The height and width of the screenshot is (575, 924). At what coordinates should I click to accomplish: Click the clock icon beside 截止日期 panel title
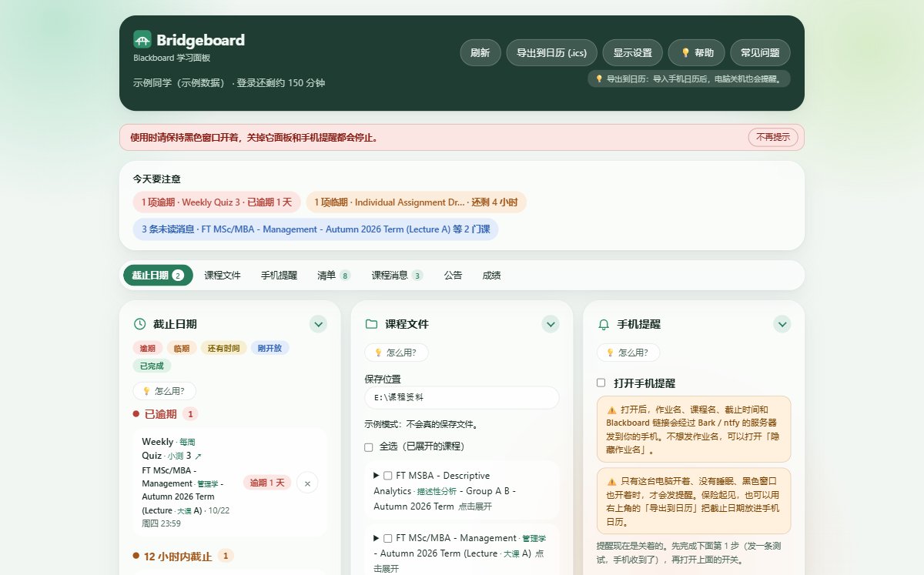(139, 324)
